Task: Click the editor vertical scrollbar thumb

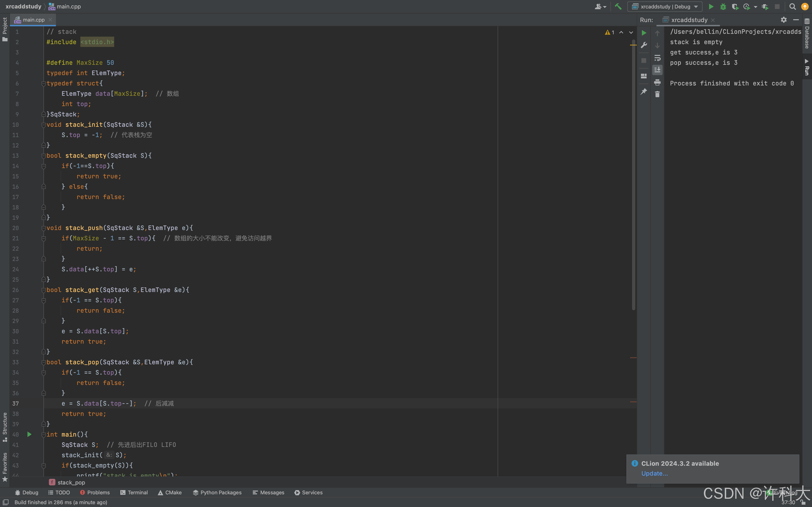Action: (x=633, y=174)
